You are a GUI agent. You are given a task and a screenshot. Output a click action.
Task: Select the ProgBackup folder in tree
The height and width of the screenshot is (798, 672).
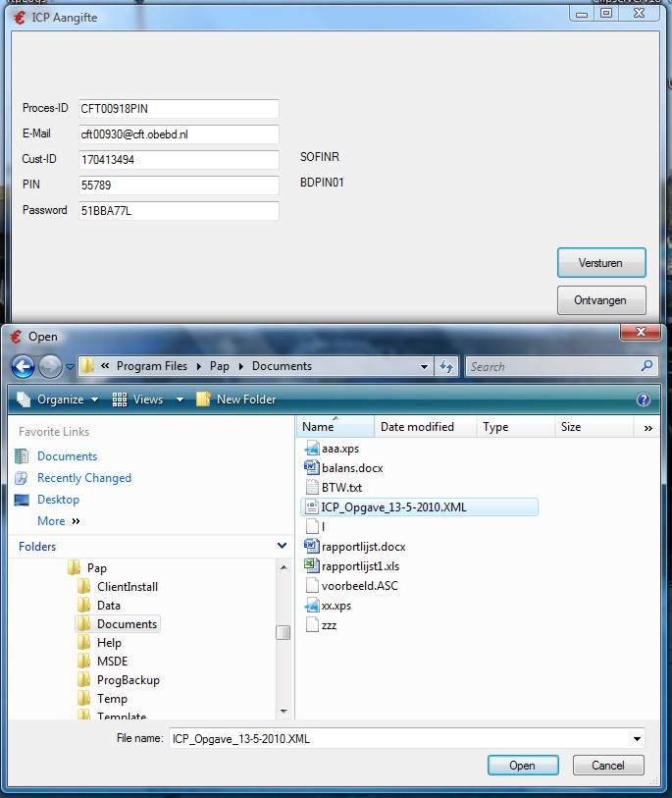click(x=128, y=680)
